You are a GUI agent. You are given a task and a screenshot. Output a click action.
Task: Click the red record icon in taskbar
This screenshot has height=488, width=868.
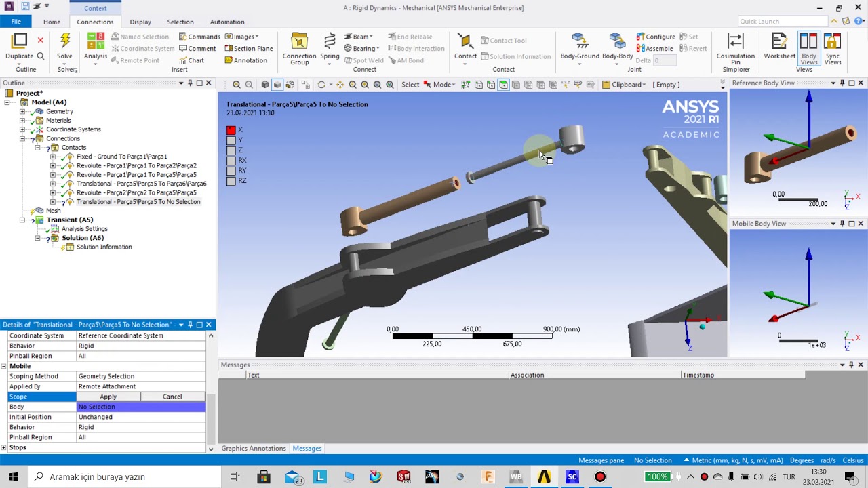click(600, 476)
